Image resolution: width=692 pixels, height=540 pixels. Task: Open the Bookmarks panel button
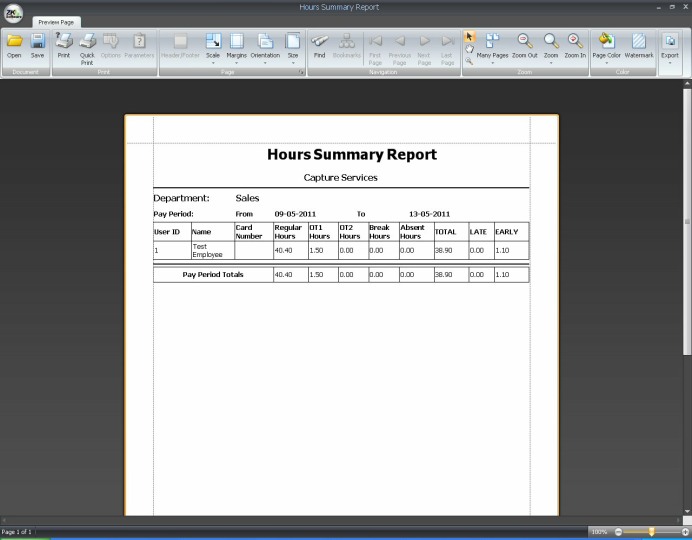pyautogui.click(x=346, y=46)
